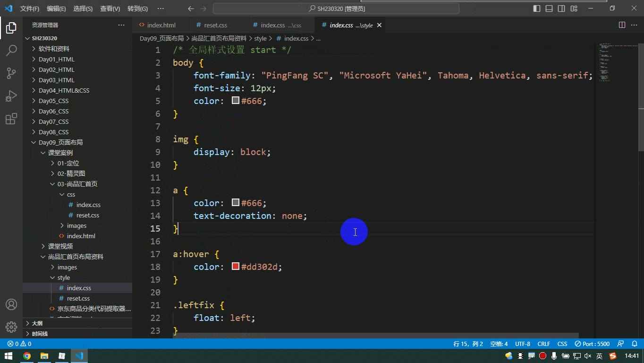The height and width of the screenshot is (363, 644).
Task: Open the 文件(F) menu
Action: (30, 9)
